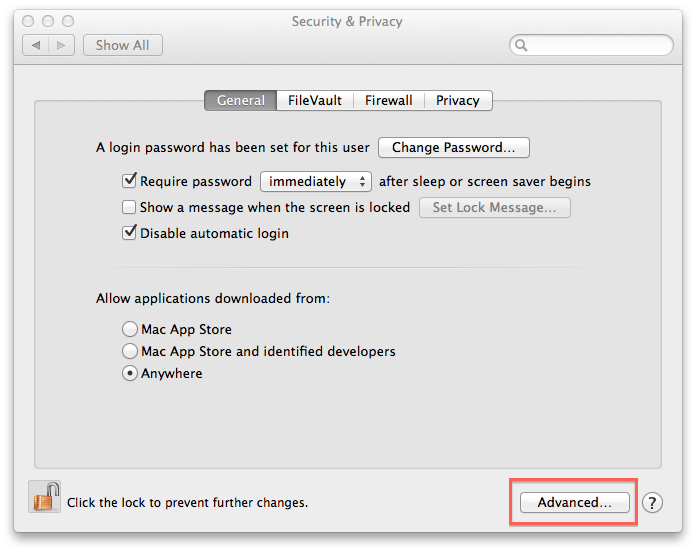Select the Mac App Store radio option
Screen dimensions: 696x552
[x=130, y=329]
